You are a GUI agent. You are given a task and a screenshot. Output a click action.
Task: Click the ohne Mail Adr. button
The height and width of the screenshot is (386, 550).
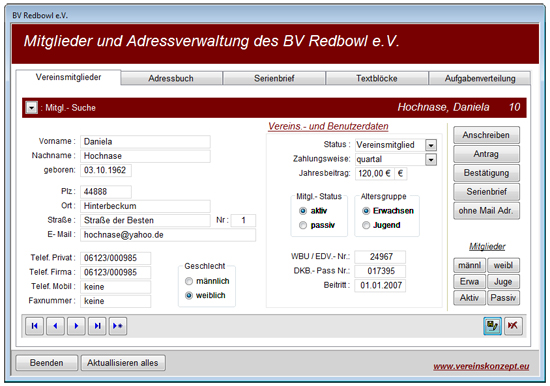[486, 211]
